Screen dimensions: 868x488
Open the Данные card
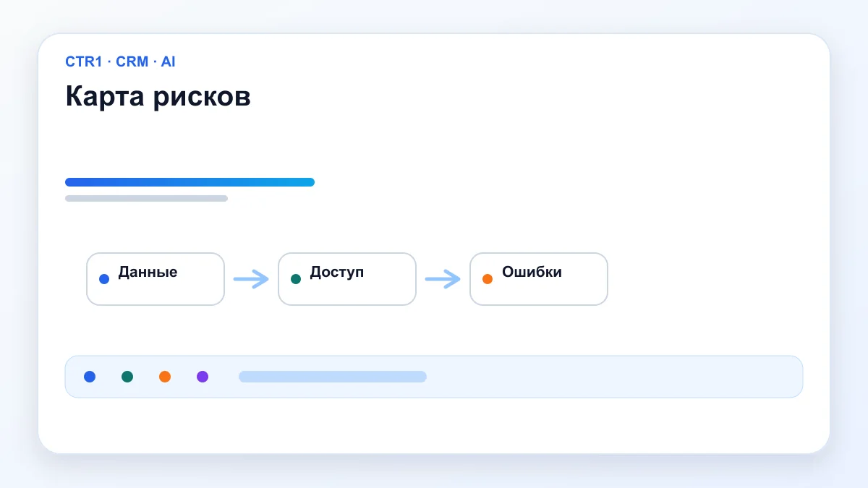[x=156, y=279]
